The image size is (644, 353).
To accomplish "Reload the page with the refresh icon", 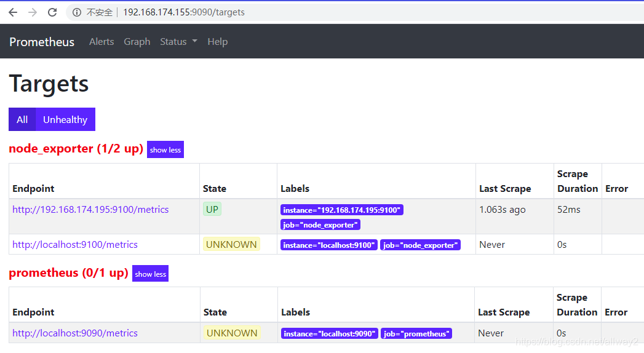I will pyautogui.click(x=52, y=12).
